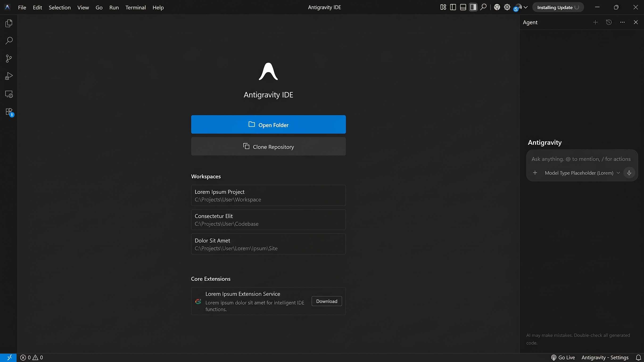This screenshot has width=644, height=362.
Task: Click the Open Folder button
Action: 268,124
